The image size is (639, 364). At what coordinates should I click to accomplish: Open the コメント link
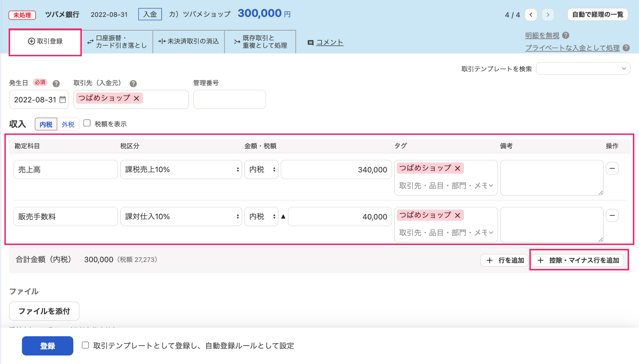coord(329,42)
